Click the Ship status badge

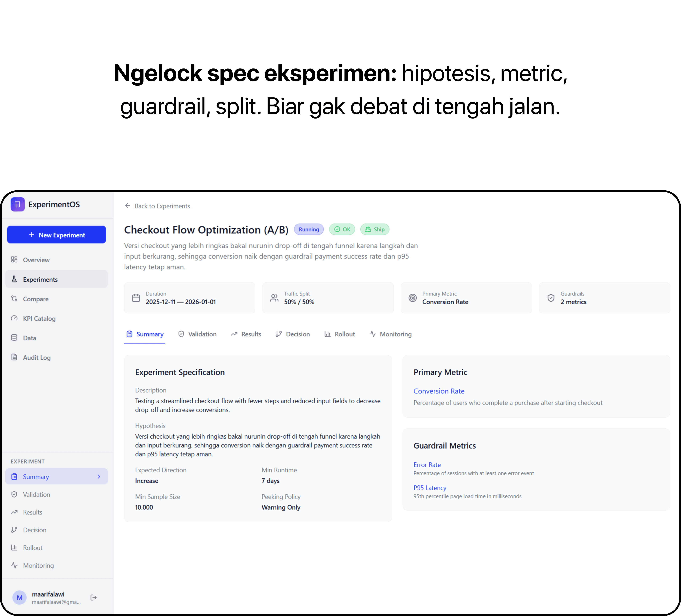coord(375,229)
